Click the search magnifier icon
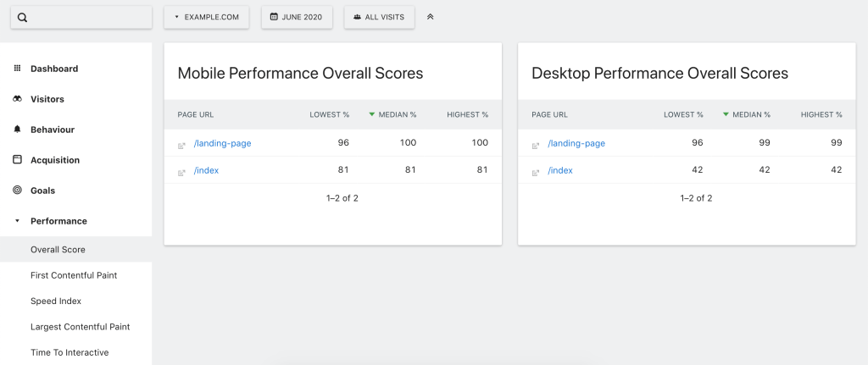The height and width of the screenshot is (365, 868). coord(22,17)
